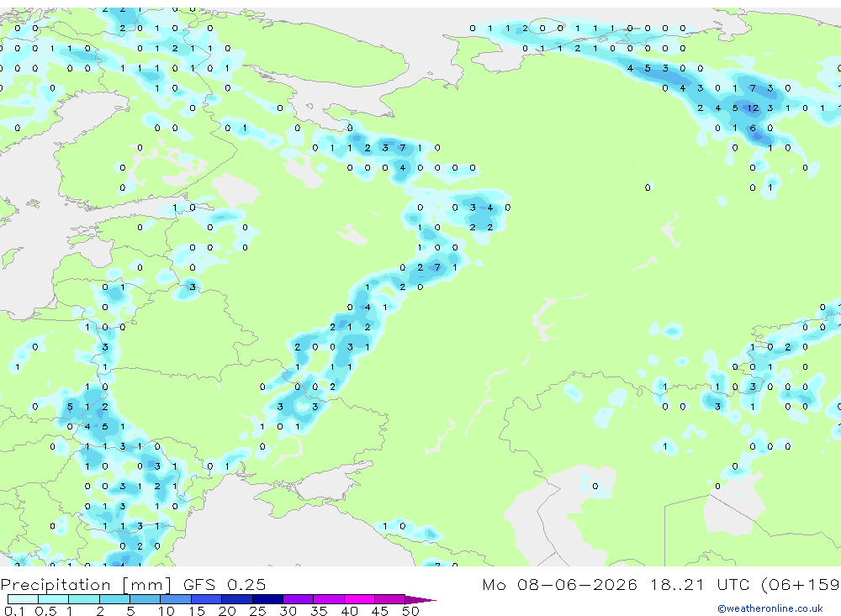
Task: Click the '35' legend scale label
Action: pyautogui.click(x=319, y=611)
